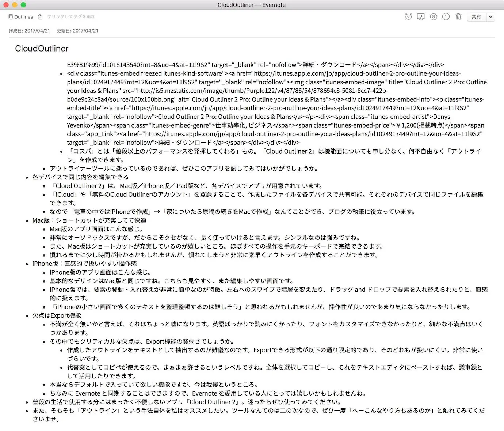Image resolution: width=504 pixels, height=431 pixels.
Task: Click the line starting 不満が全く無いかと言えば
Action: click(x=267, y=328)
